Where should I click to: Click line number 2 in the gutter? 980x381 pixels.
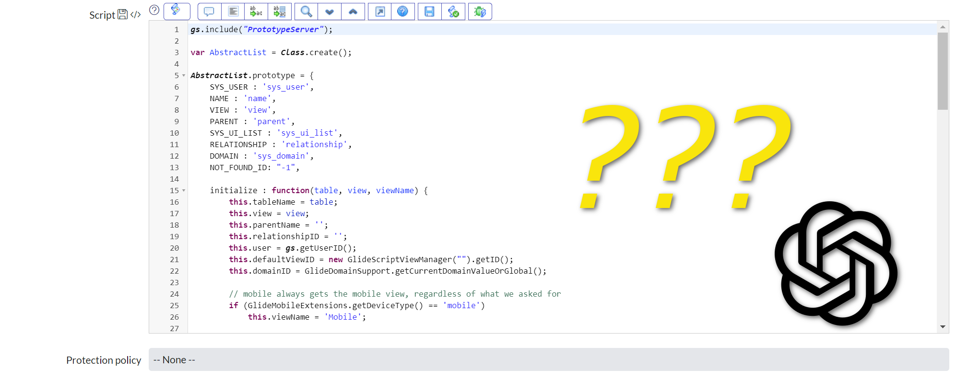(177, 41)
